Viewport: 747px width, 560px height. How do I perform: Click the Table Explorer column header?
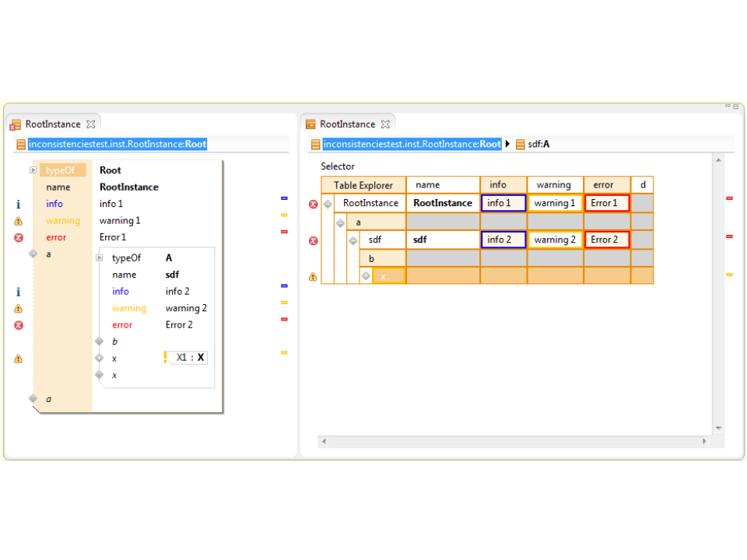363,185
